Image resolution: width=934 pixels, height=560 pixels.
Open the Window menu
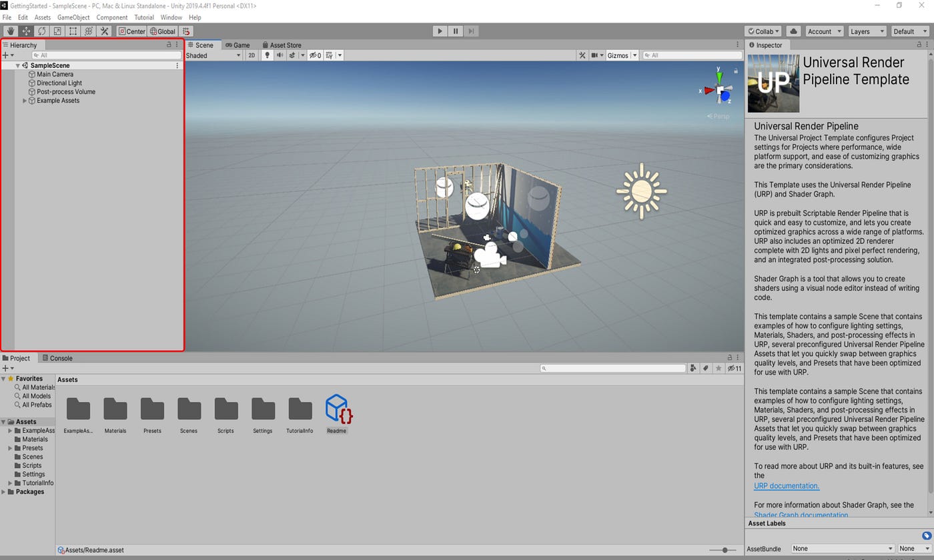click(171, 17)
